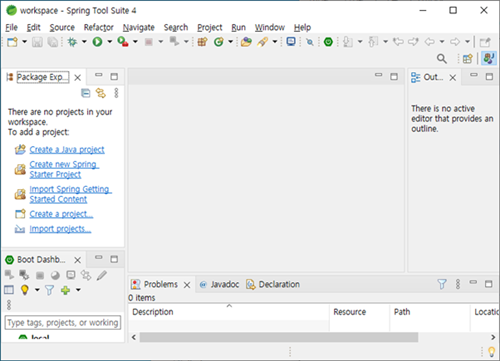Open the Search toolbar dropdown arrow
Viewport: 500px width, 361px height.
[275, 42]
